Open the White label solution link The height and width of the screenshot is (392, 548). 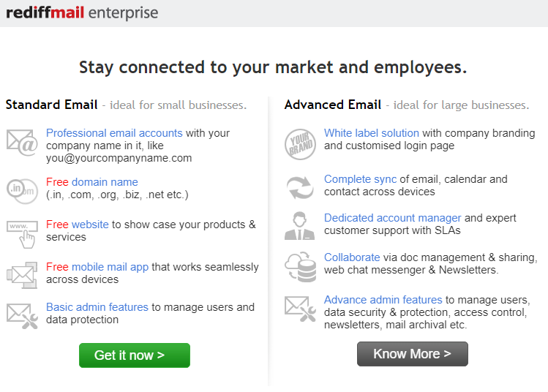(x=372, y=133)
